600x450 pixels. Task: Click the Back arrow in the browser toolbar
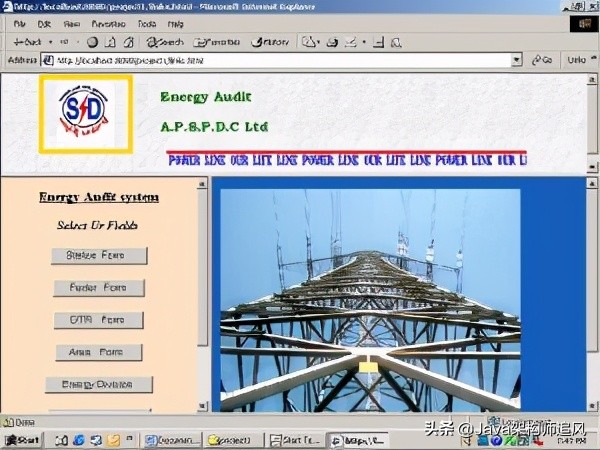[27, 42]
